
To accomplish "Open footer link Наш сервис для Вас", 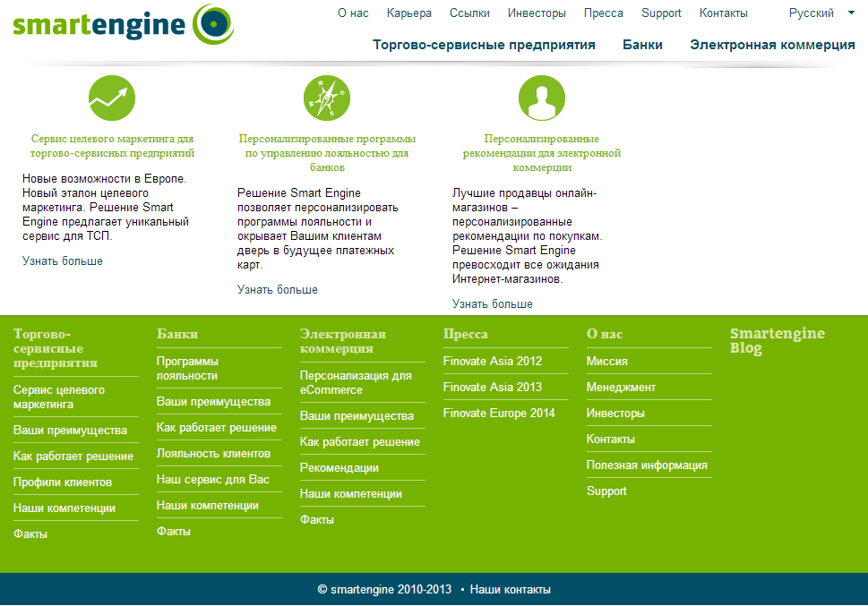I will coord(213,479).
